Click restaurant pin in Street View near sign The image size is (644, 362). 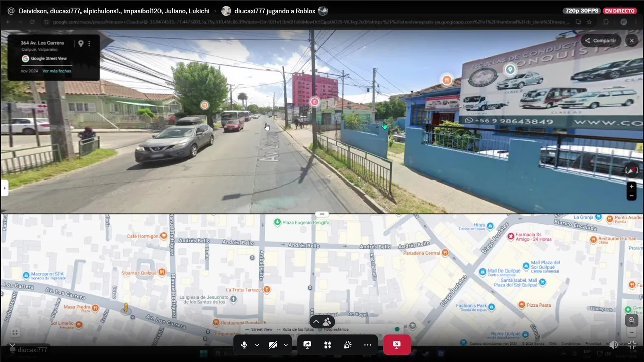[447, 80]
